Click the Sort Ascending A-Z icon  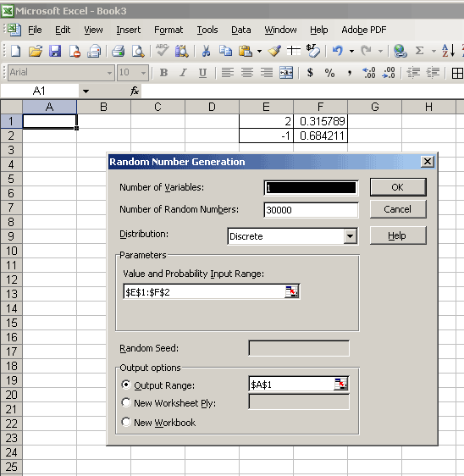tap(448, 51)
